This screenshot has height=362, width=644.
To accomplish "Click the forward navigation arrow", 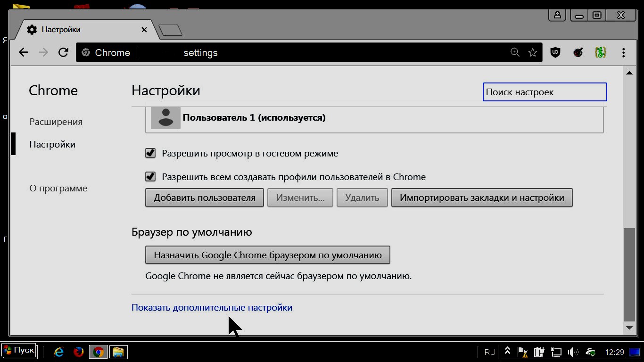I will click(43, 53).
